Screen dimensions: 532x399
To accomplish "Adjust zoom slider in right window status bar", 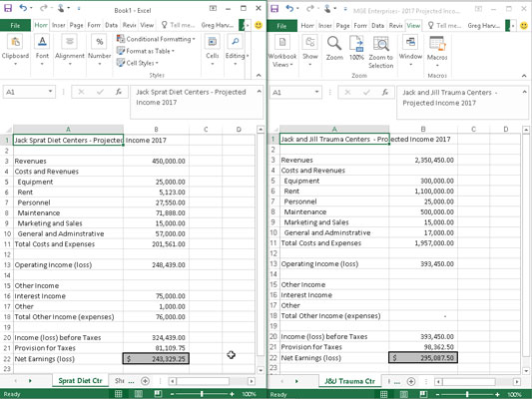I will coord(467,394).
